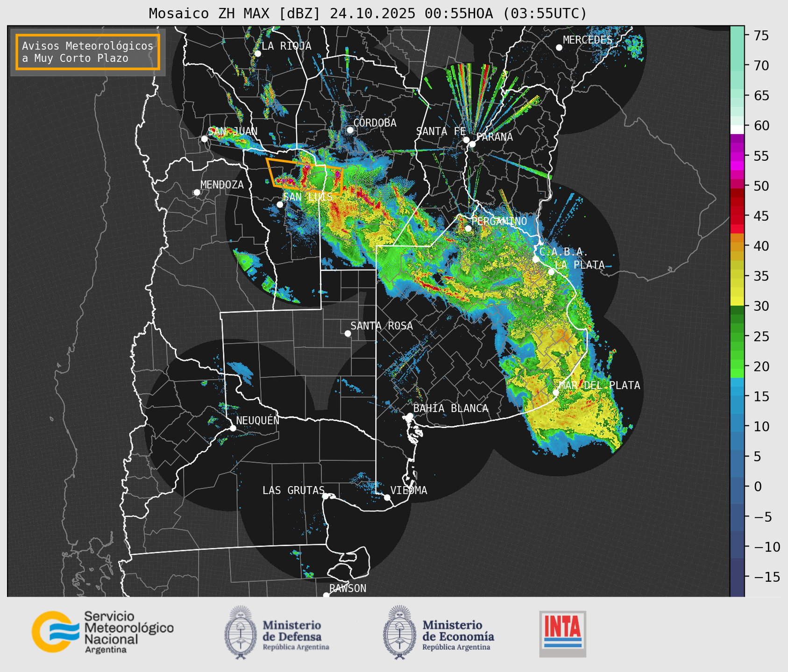This screenshot has width=788, height=672.
Task: Click the Mosaico ZH MAX title text
Action: coord(367,14)
